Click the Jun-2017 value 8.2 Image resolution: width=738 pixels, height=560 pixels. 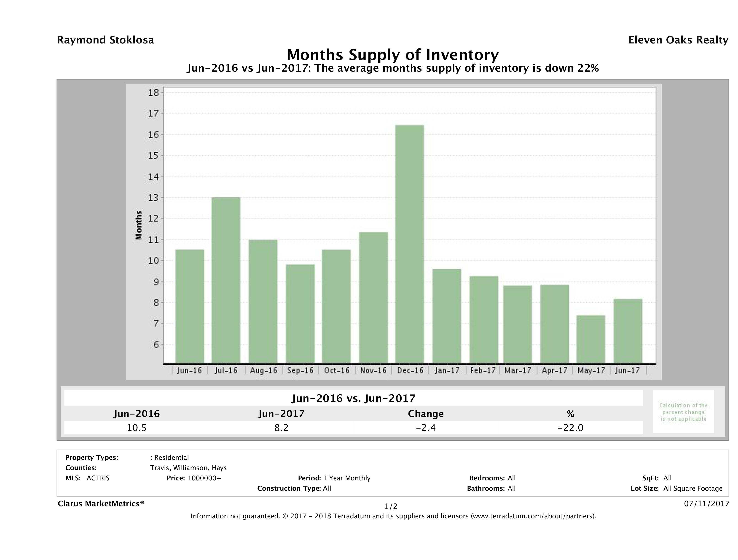281,428
